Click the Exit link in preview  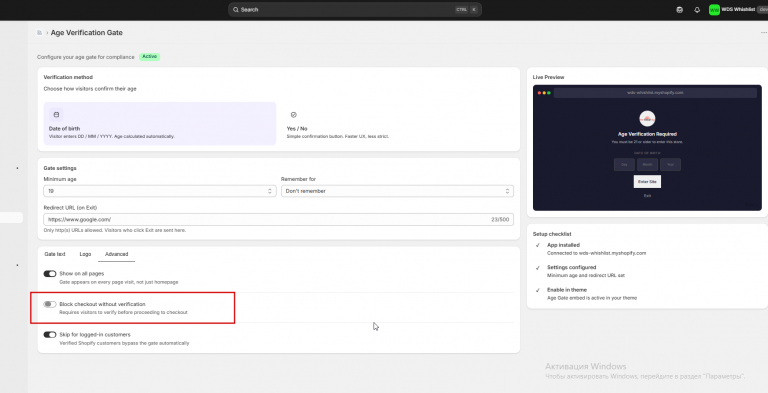(647, 196)
